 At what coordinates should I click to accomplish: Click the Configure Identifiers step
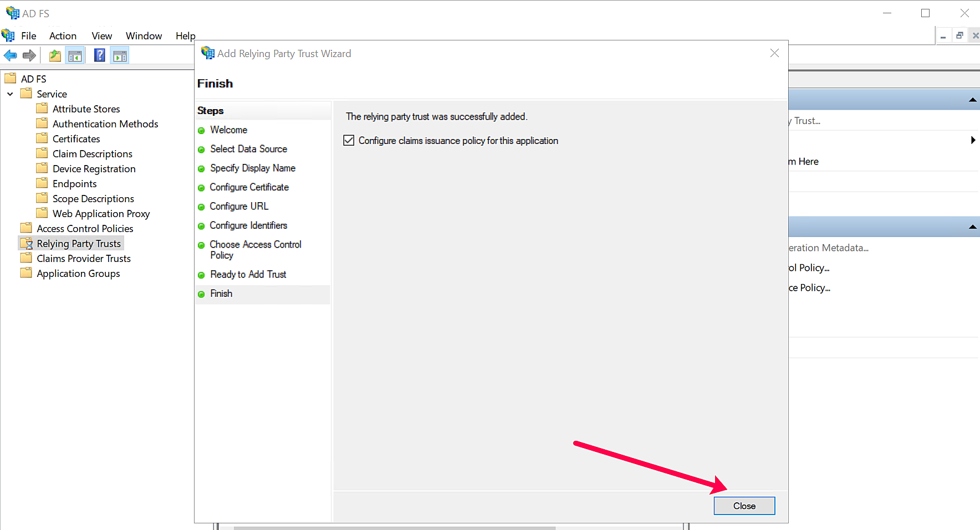(x=248, y=225)
